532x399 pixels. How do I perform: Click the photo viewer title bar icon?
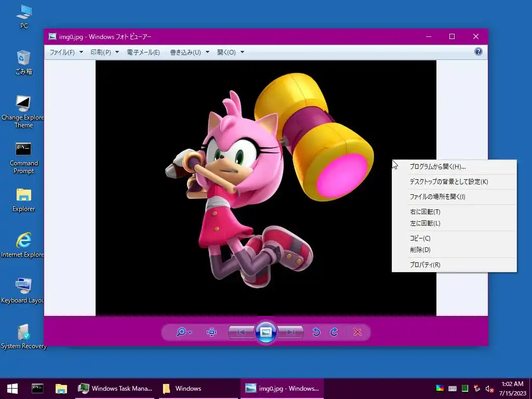tap(52, 36)
